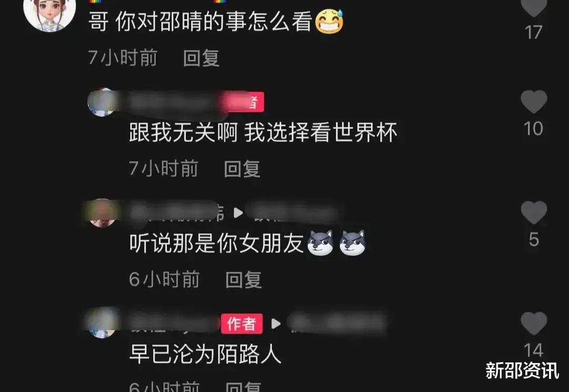Like the comment with 17 likes
The image size is (569, 392).
tap(534, 7)
